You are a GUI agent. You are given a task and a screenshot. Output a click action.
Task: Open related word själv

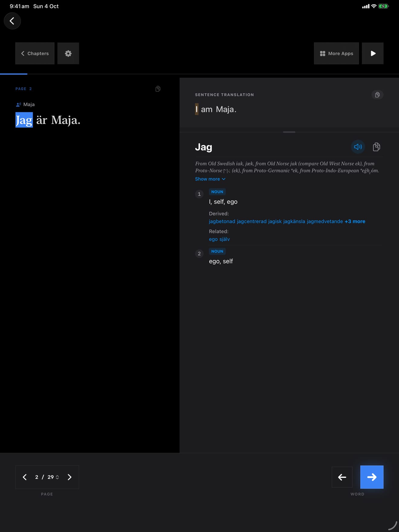225,239
